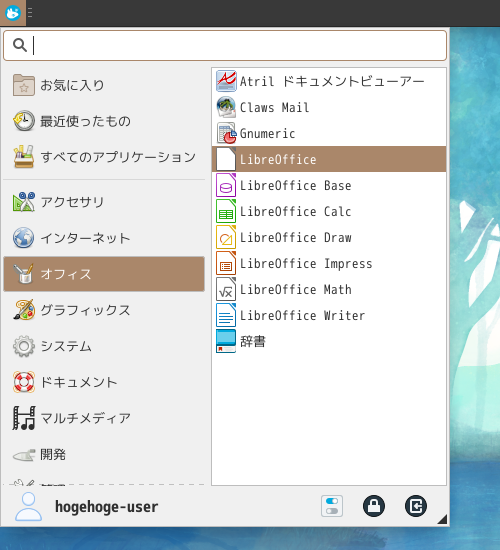
Task: Click inside the application search field
Action: click(225, 45)
